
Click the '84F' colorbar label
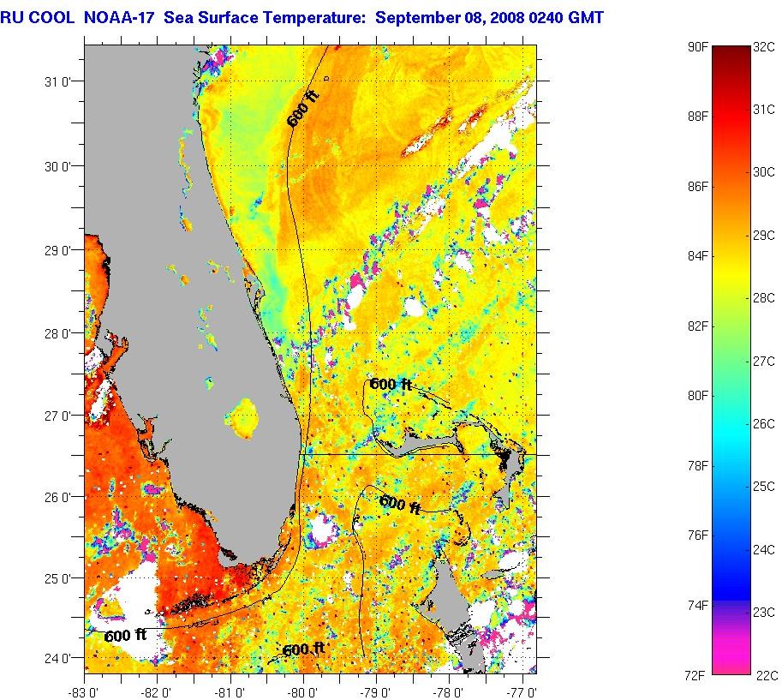point(697,256)
